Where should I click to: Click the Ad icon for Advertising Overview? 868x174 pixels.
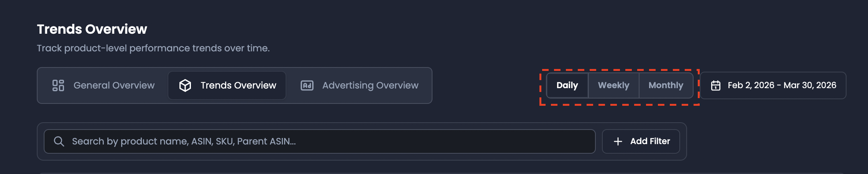(307, 85)
